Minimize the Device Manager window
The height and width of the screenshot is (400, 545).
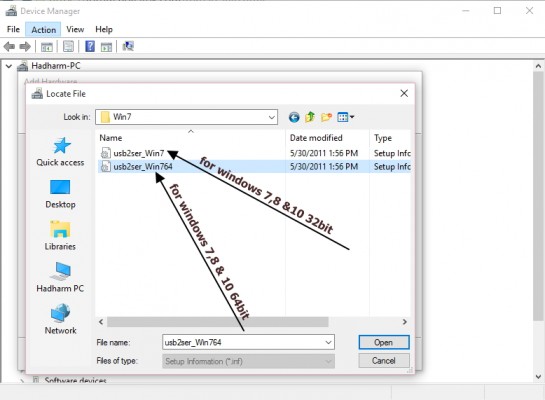(x=466, y=11)
